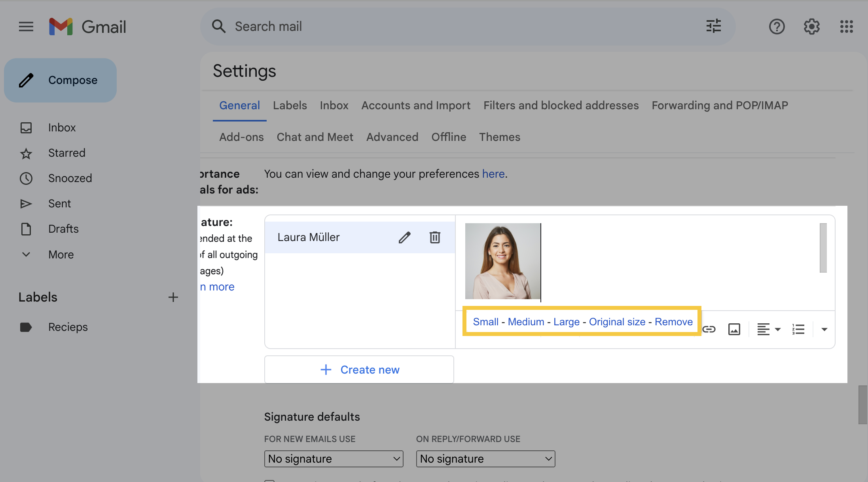Click the insert image icon in signature toolbar
The image size is (868, 482).
tap(735, 328)
